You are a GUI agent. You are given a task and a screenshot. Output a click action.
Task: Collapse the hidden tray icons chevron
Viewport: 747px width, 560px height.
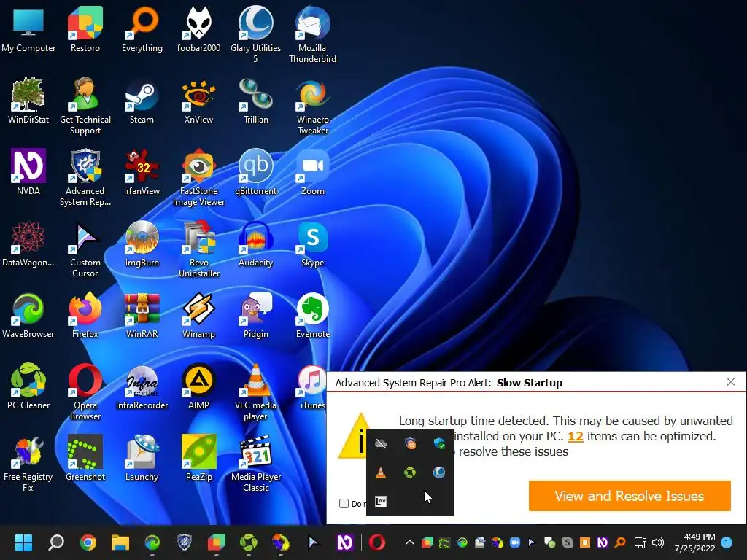409,542
